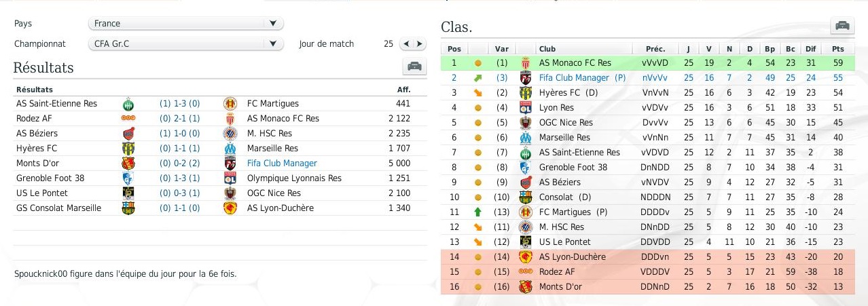
Task: Click the Lyon Res crest in standings
Action: click(525, 107)
